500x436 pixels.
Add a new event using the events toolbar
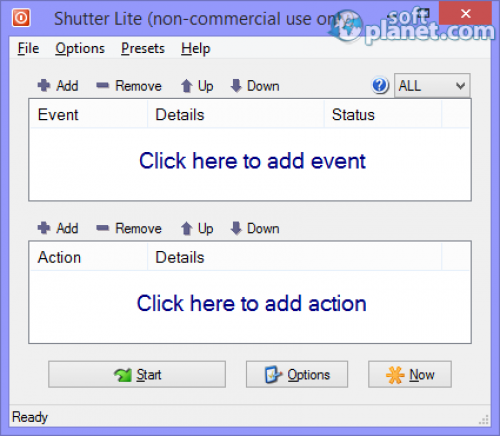[58, 86]
